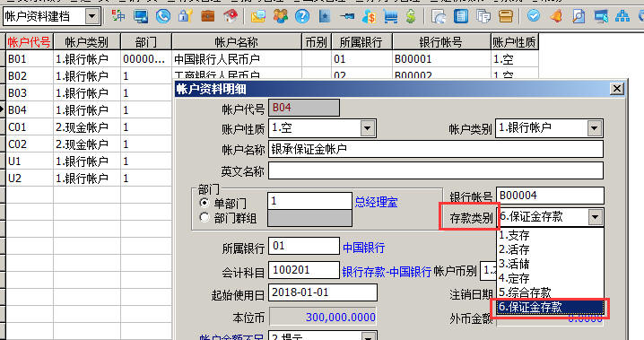The image size is (644, 340).
Task: Select the 单部门 radio button
Action: 205,203
